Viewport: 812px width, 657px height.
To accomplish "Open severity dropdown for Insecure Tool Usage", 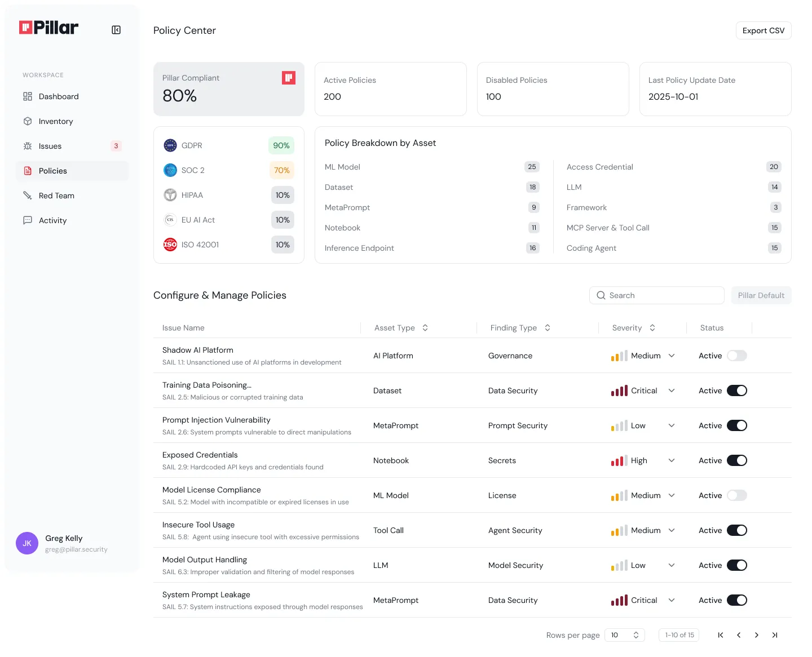I will click(x=672, y=530).
